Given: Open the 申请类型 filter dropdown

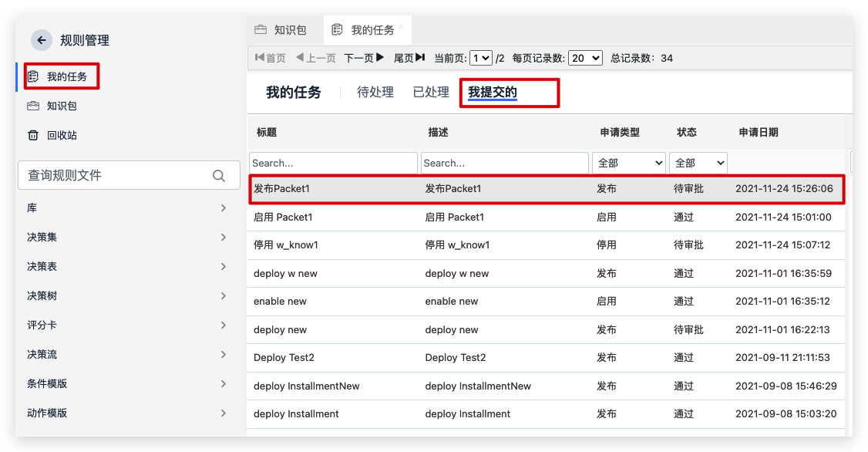Looking at the screenshot, I should pos(629,163).
